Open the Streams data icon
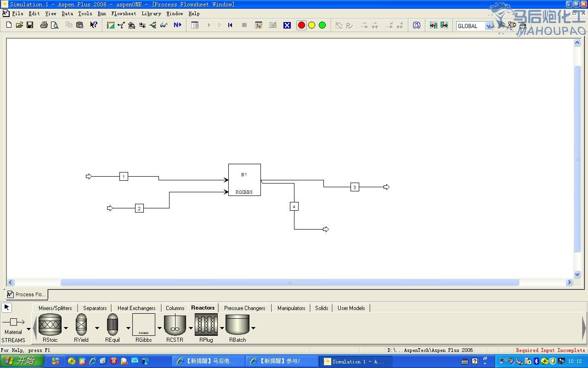Screen dimensions: 588x368 (142, 25)
